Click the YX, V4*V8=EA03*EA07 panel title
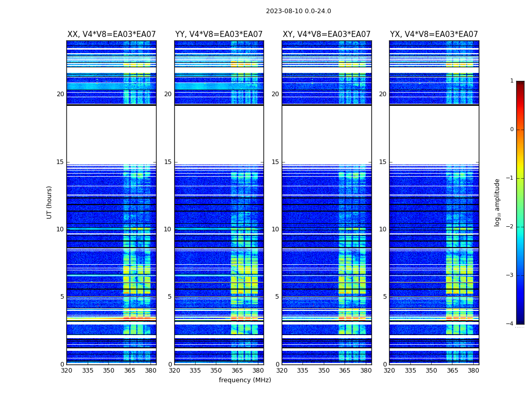 [x=434, y=34]
